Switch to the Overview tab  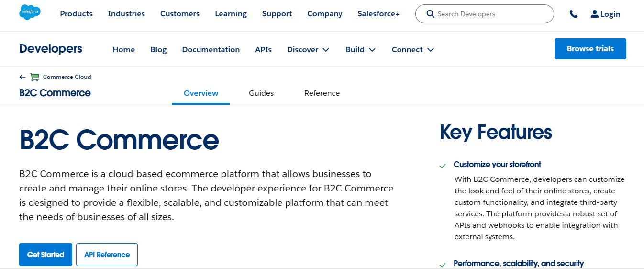(201, 93)
